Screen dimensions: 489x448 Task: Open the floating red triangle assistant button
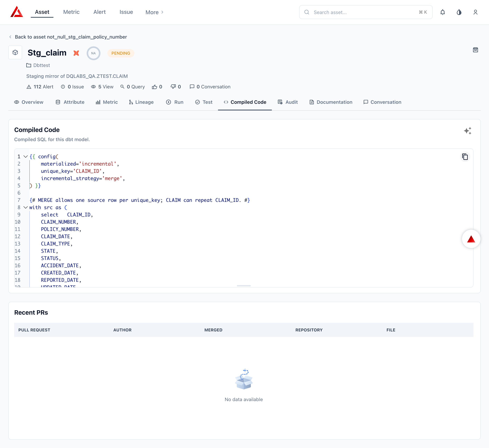[471, 239]
